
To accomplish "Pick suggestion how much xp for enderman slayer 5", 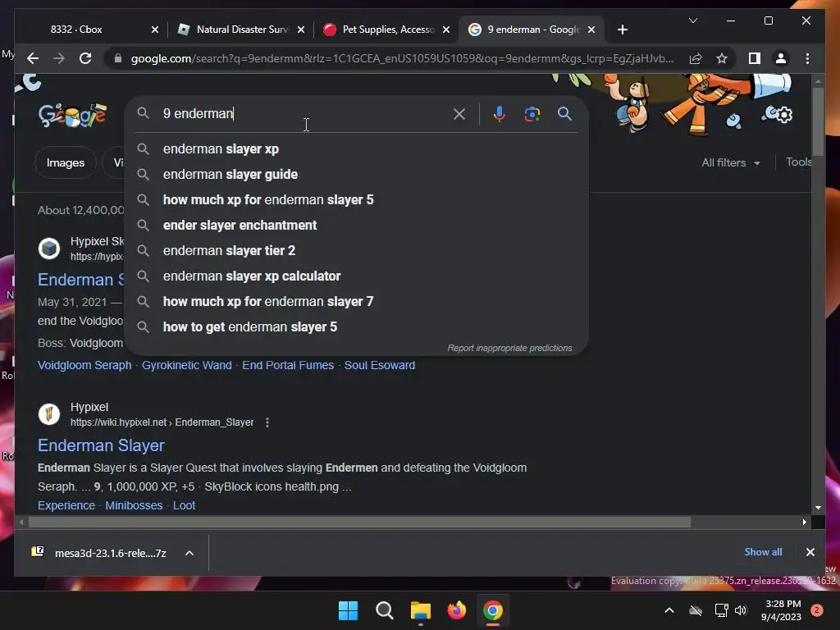I will click(356, 200).
